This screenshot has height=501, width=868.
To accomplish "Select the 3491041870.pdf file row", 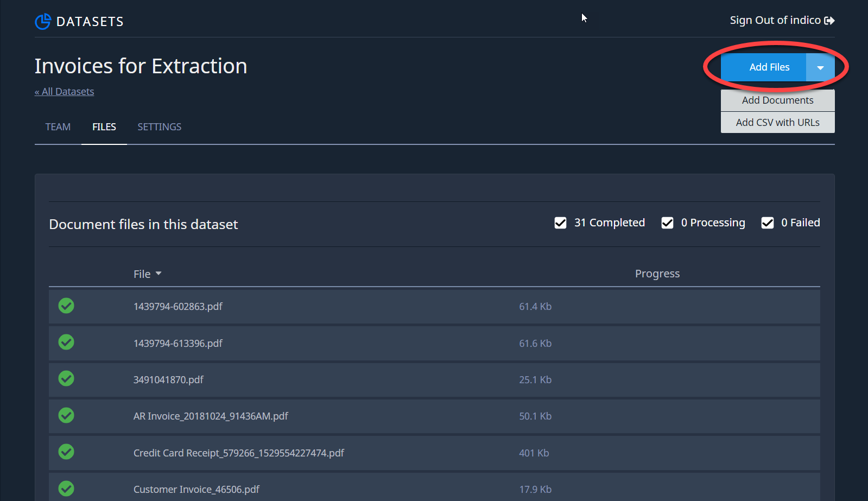I will tap(434, 379).
